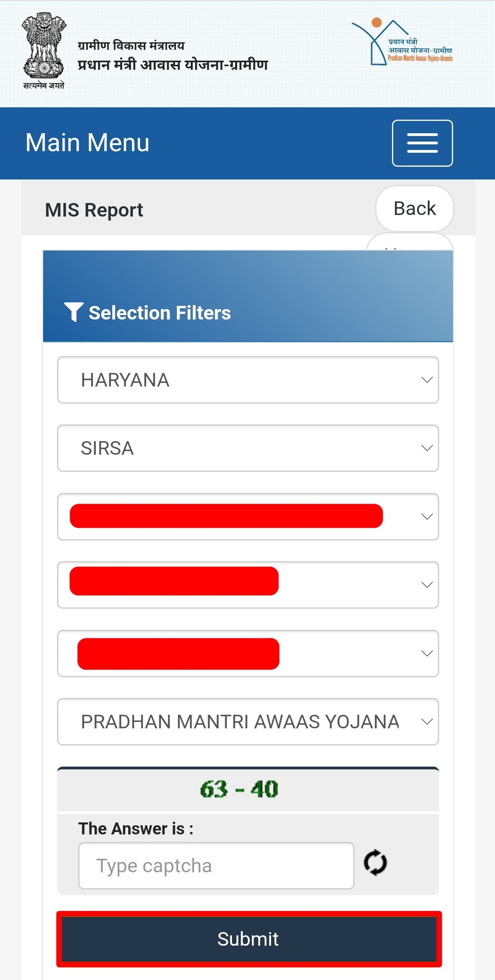Image resolution: width=495 pixels, height=980 pixels.
Task: Click the Selection Filters heading text
Action: tap(160, 313)
